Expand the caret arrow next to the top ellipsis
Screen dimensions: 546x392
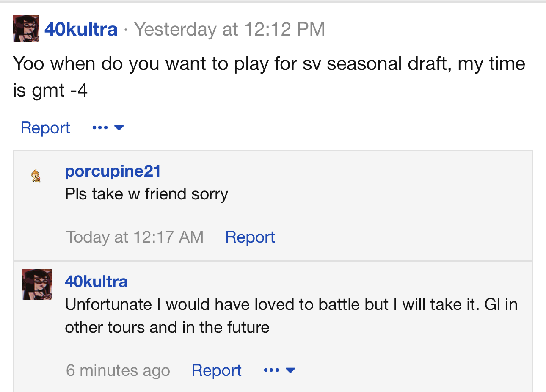[x=119, y=128]
